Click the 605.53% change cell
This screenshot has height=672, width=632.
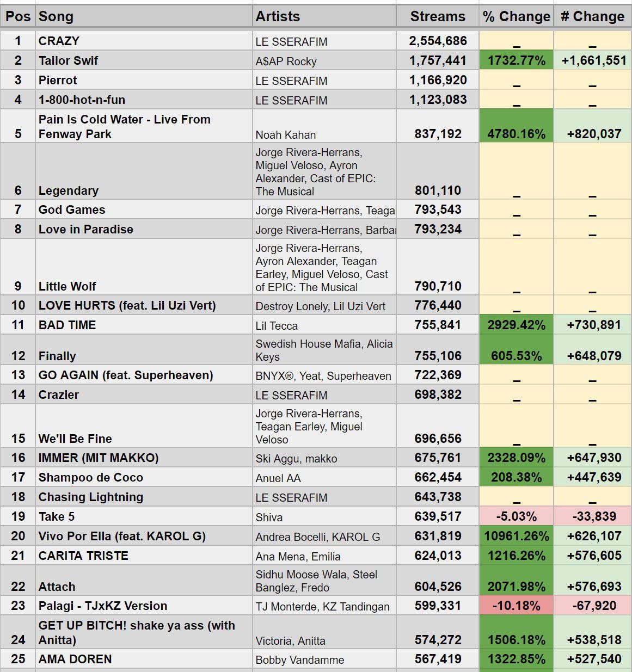(517, 349)
